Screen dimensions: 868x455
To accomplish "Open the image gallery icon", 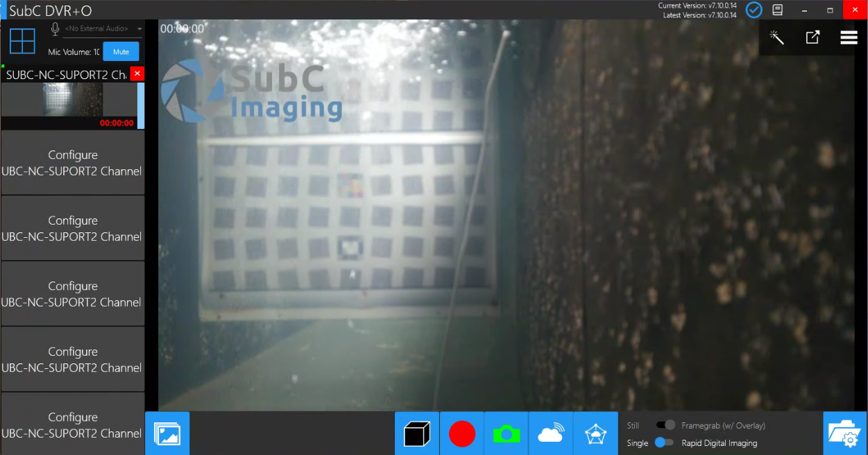I will coord(167,433).
